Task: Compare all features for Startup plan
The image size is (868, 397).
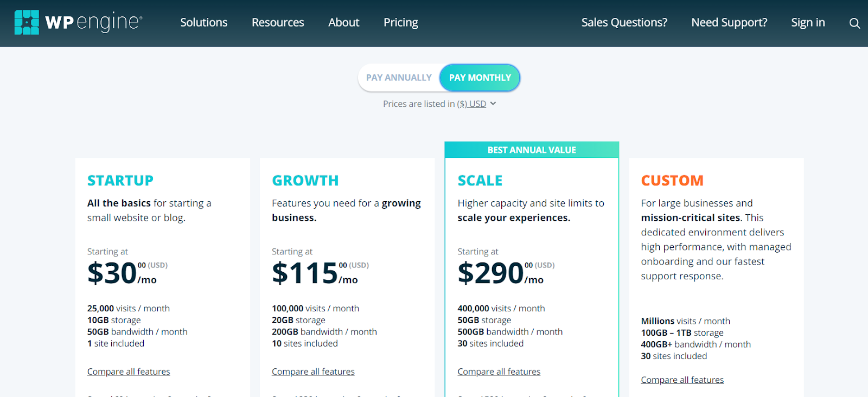Action: coord(129,372)
